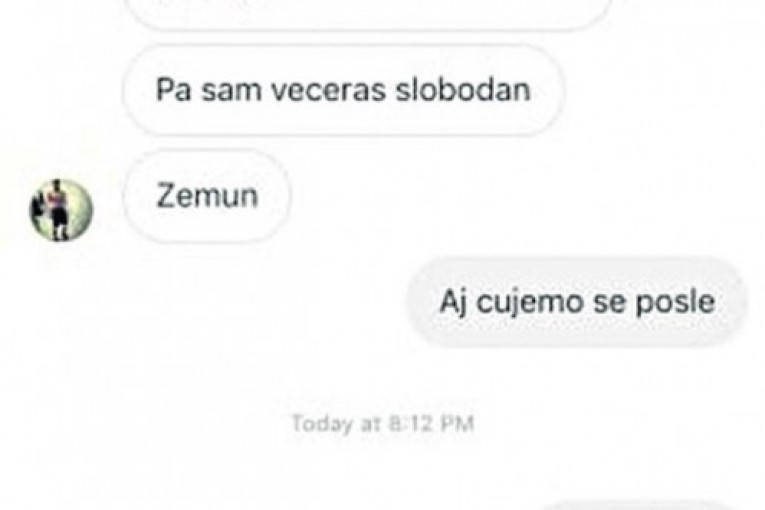View the contact photo beside 'Zemun'
This screenshot has height=510, width=765.
tap(61, 210)
